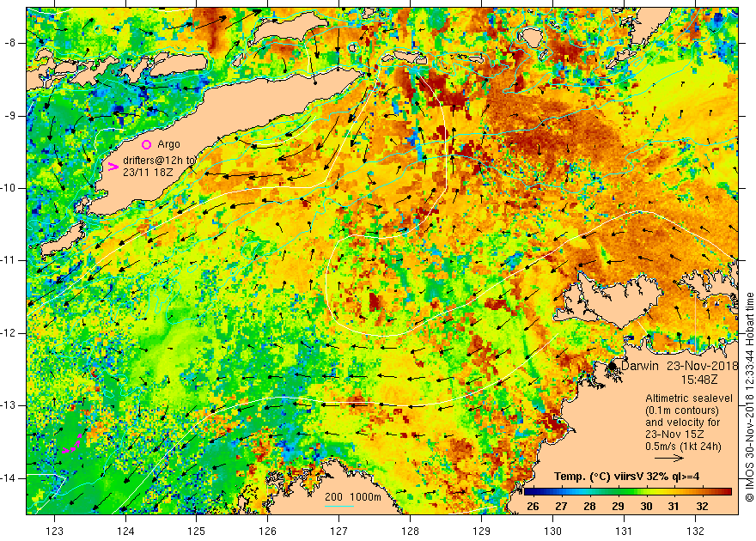
Task: Click the 'and velocity for' legend text
Action: point(683,422)
